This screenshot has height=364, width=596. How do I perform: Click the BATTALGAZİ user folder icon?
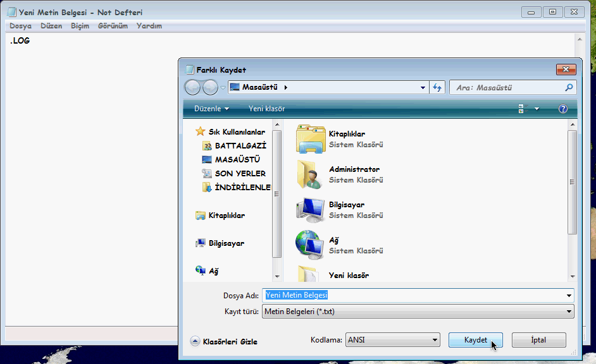207,146
